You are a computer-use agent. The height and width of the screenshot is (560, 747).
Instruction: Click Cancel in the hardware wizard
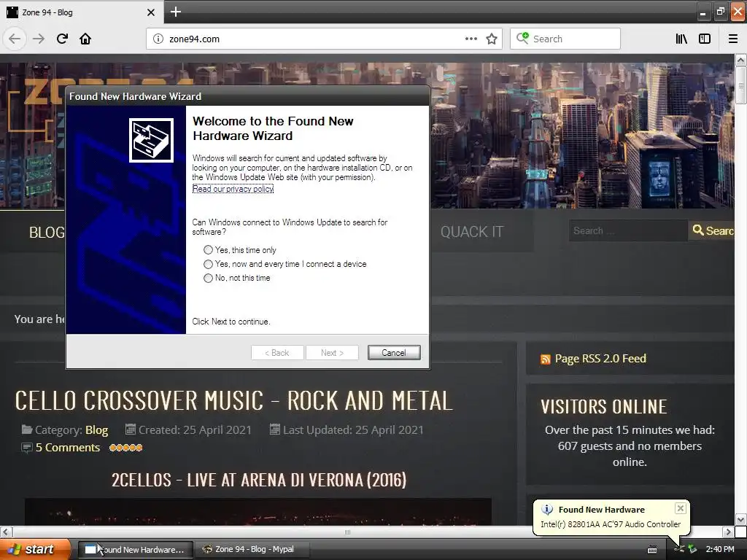pos(394,353)
